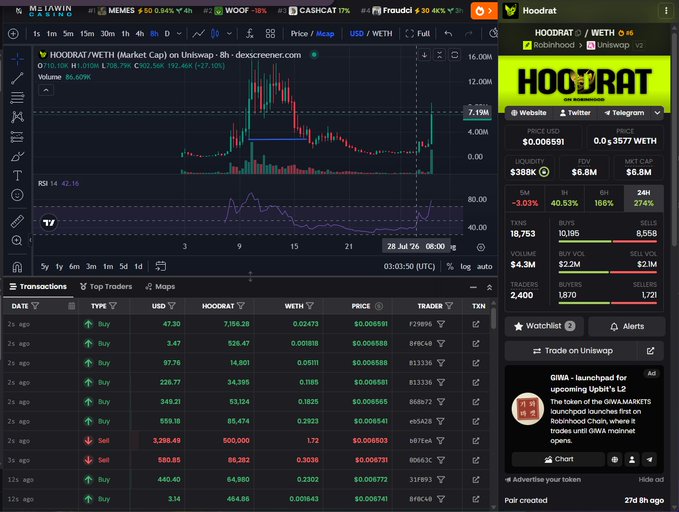The width and height of the screenshot is (679, 512).
Task: Select the 24H stats tab
Action: 643,198
